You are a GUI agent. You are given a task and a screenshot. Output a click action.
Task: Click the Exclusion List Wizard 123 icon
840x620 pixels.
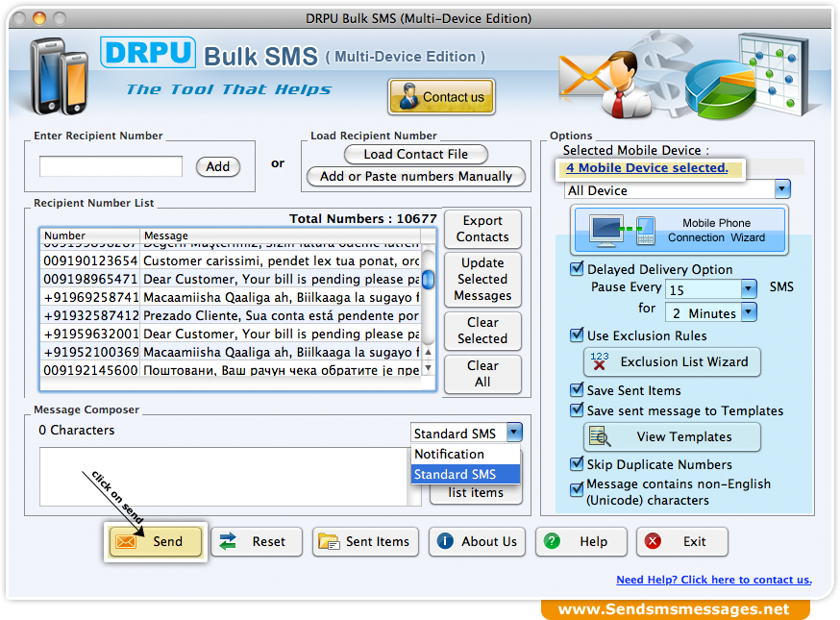pos(599,361)
